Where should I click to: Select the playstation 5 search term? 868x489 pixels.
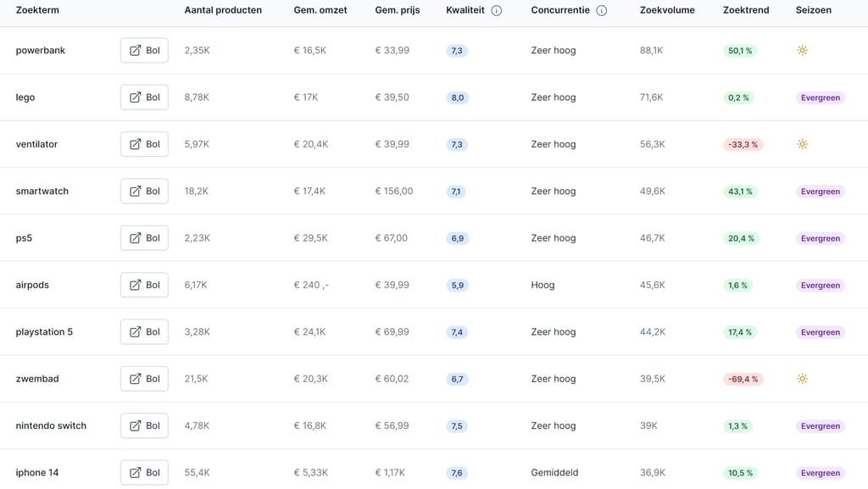pyautogui.click(x=44, y=332)
